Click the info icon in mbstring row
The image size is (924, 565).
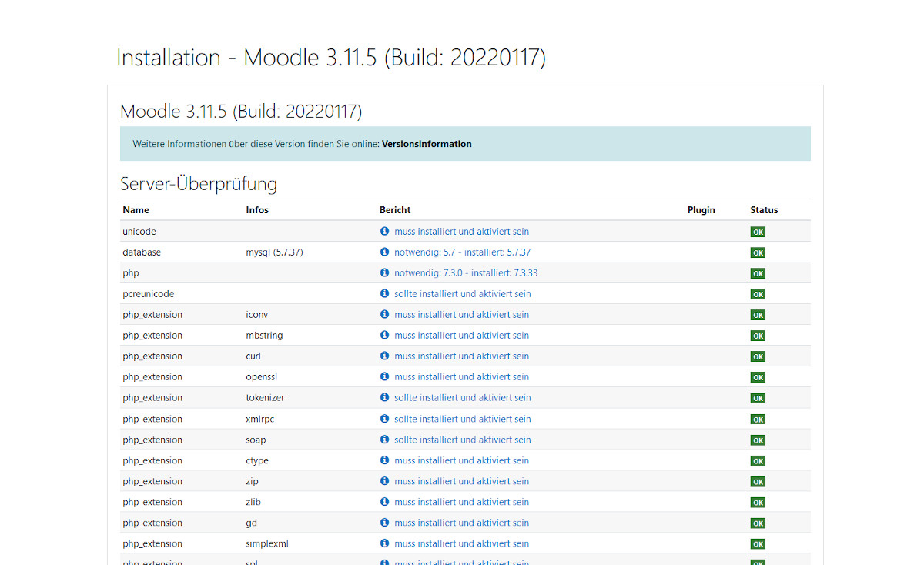coord(385,335)
